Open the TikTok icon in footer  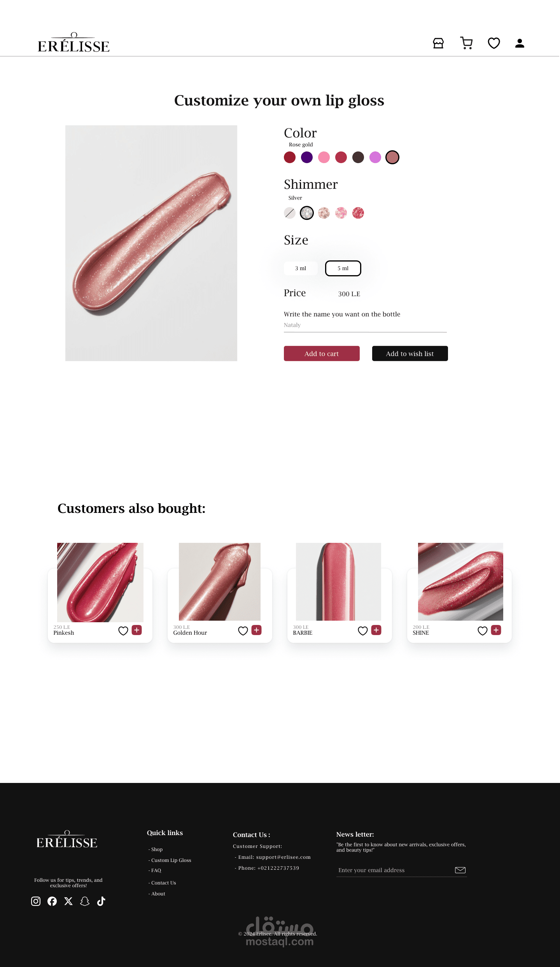(101, 901)
